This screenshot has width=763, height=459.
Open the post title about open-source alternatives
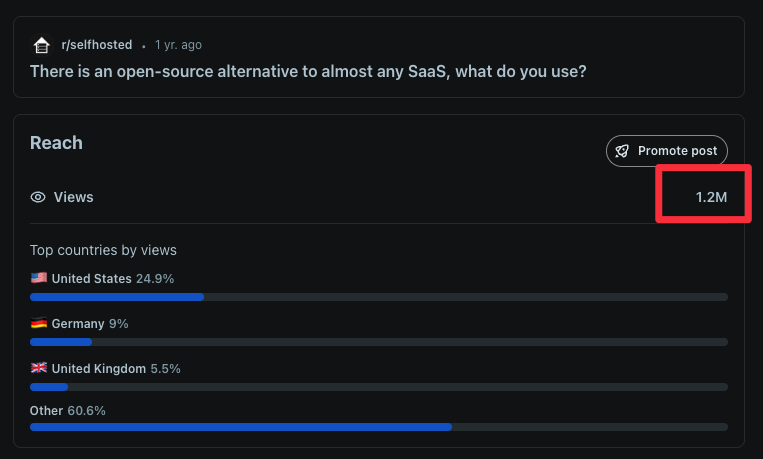click(308, 71)
